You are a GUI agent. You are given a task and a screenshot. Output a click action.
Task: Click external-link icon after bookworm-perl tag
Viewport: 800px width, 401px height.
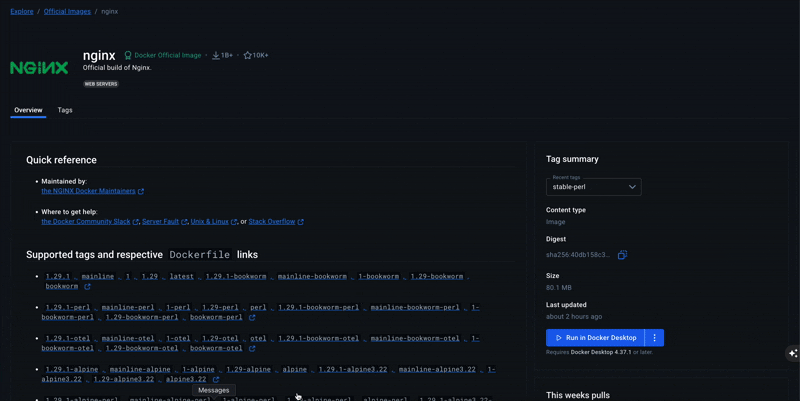tap(252, 317)
